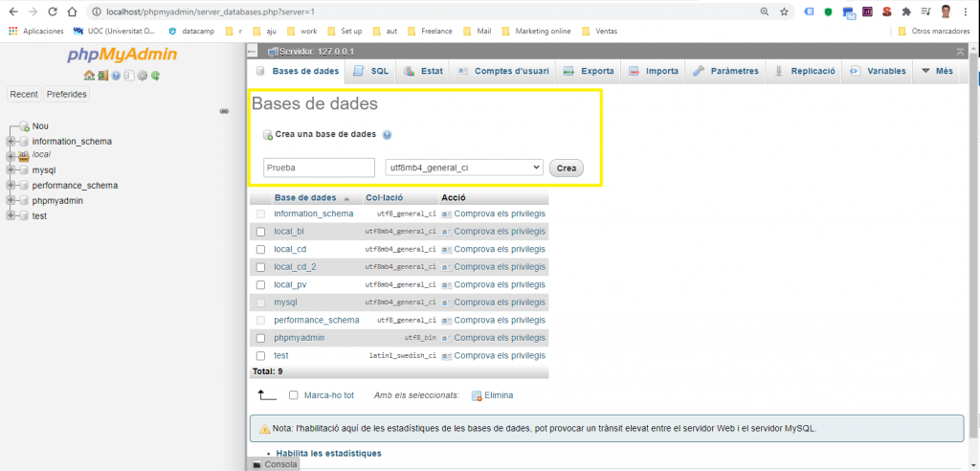Image resolution: width=980 pixels, height=471 pixels.
Task: Expand the mysql tree node
Action: coord(11,169)
